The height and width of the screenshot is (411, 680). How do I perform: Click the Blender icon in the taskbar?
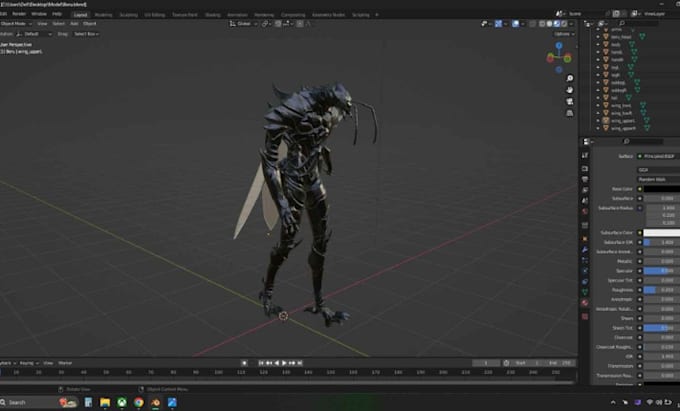[155, 402]
